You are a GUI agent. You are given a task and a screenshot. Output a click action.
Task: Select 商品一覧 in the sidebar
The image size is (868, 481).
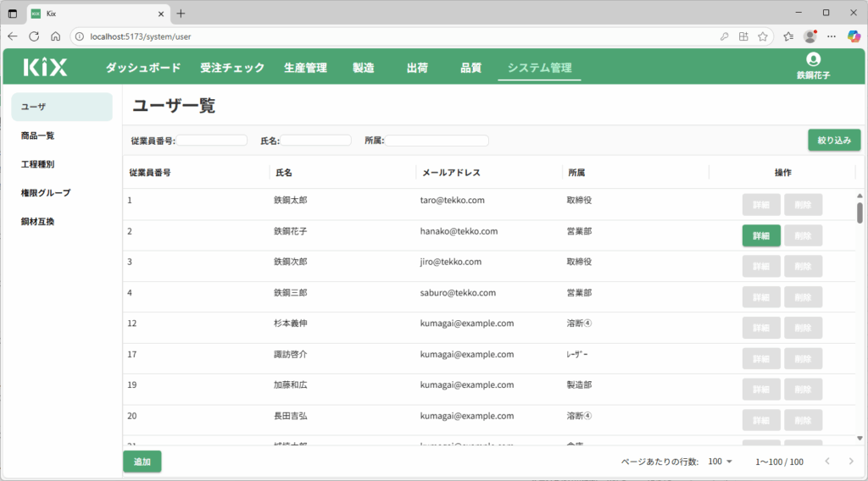coord(38,135)
